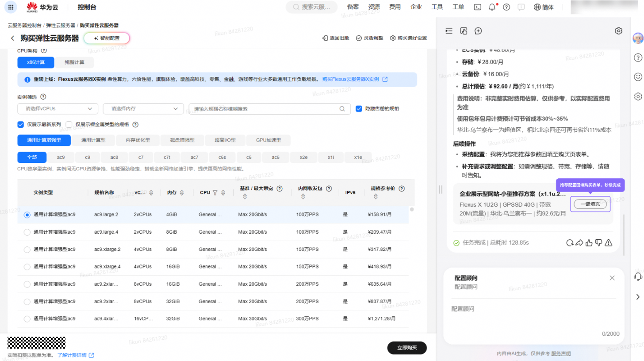This screenshot has height=361, width=644.
Task: Give thumbs down to the answer
Action: [598, 242]
